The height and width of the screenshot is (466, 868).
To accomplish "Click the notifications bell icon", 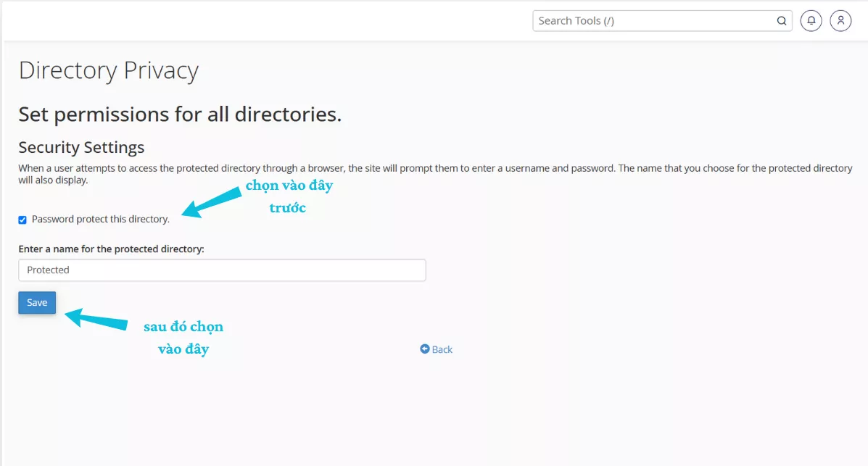I will pos(811,21).
